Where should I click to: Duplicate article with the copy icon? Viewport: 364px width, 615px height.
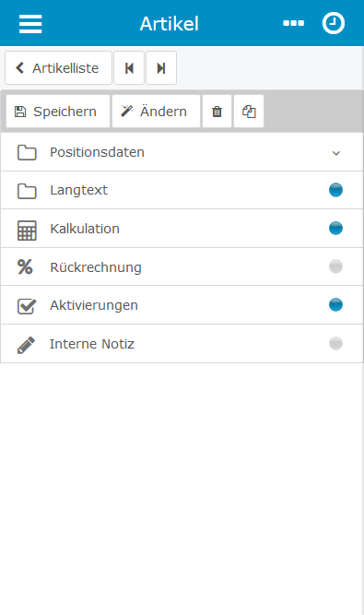pos(249,112)
